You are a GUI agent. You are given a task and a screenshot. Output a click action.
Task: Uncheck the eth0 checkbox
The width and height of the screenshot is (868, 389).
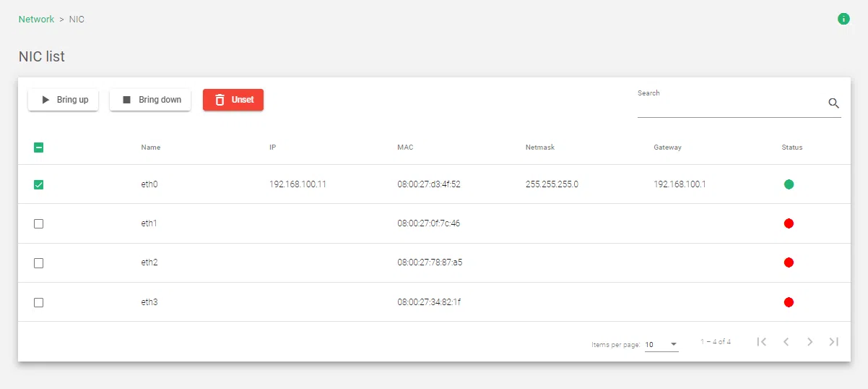39,184
